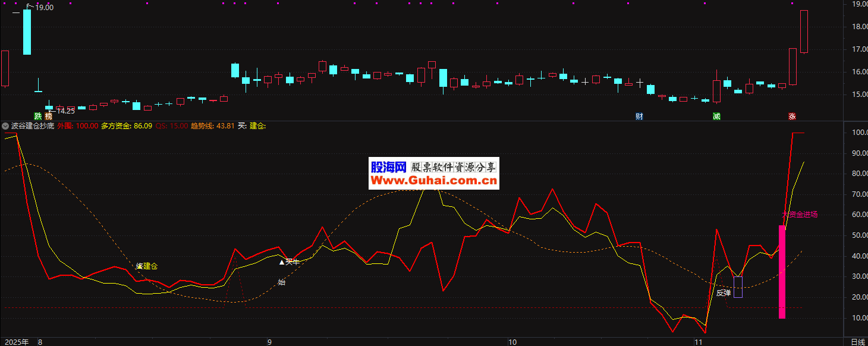Click the red 张 limit-up marker
The image size is (868, 346).
pos(792,117)
